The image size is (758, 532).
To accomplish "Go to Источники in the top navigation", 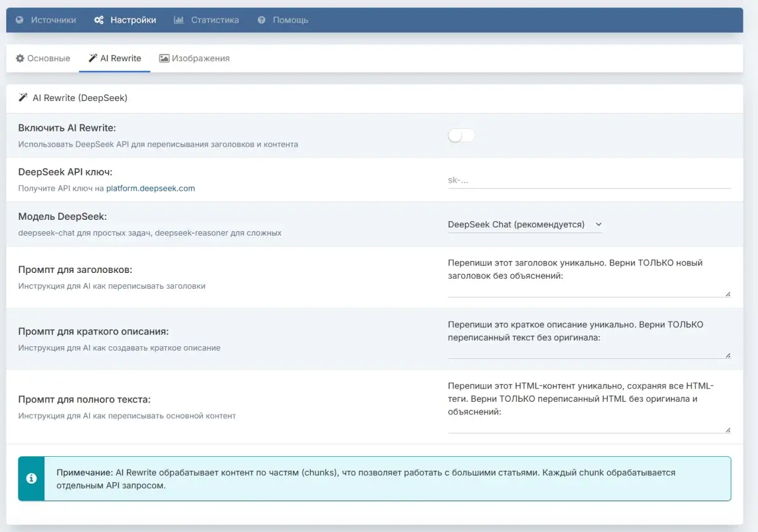I will tap(53, 20).
